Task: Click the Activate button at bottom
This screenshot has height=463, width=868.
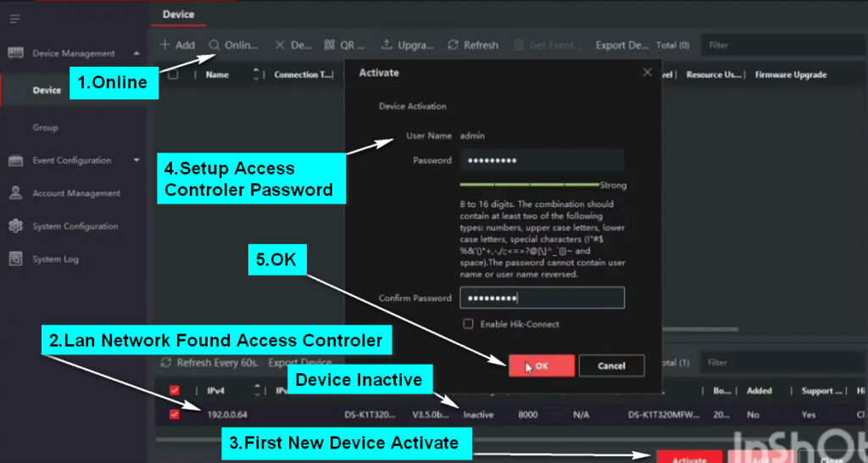Action: tap(689, 457)
